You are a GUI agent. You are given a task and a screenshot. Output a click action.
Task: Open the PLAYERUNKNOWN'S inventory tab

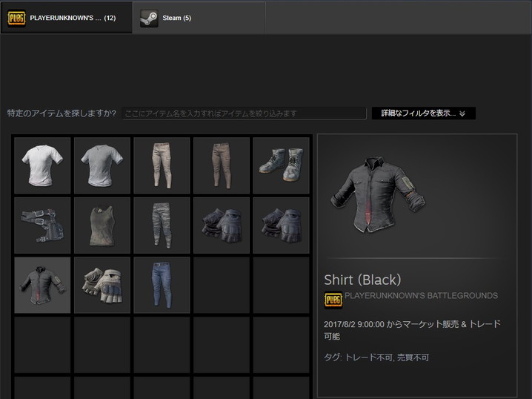coord(67,18)
